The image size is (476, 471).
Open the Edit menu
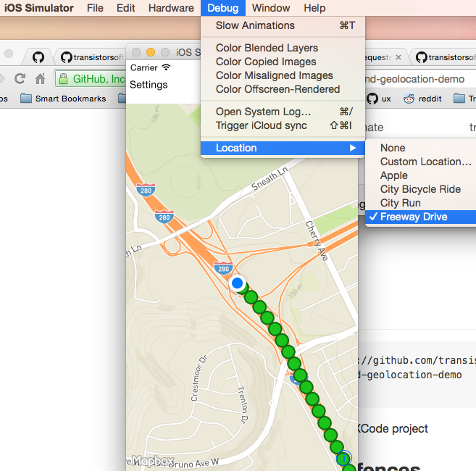click(x=125, y=8)
